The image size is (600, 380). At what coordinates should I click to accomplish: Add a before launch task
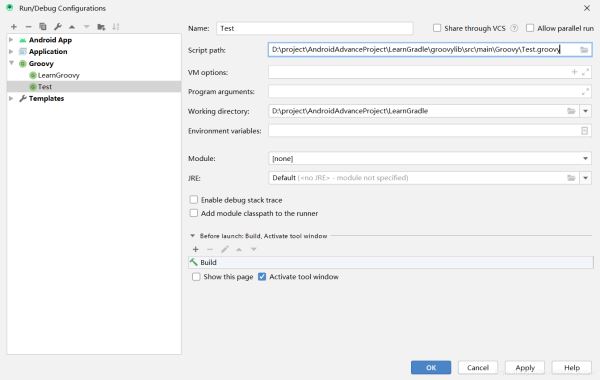(196, 250)
